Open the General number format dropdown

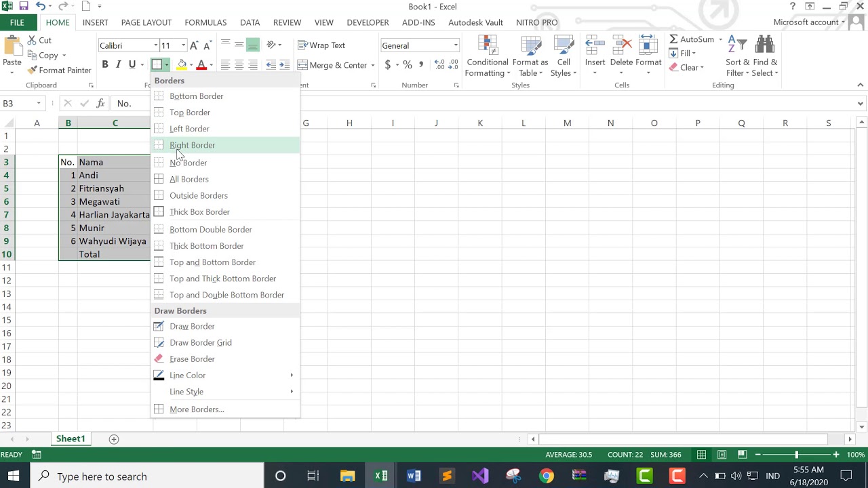click(456, 45)
